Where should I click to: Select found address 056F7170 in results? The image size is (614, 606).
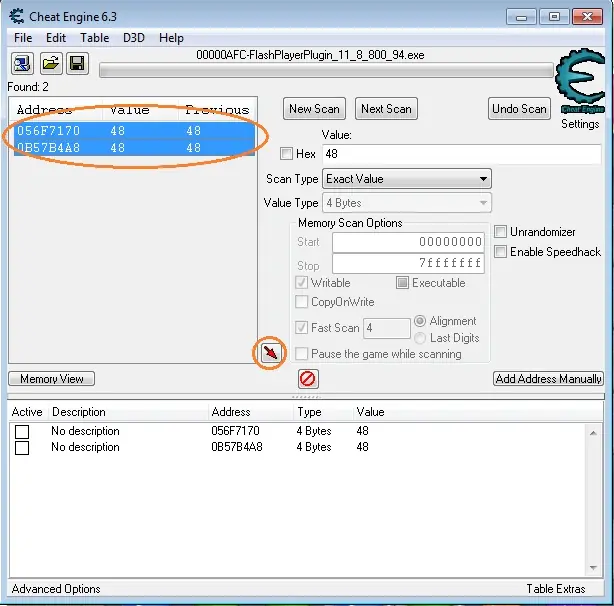point(134,130)
